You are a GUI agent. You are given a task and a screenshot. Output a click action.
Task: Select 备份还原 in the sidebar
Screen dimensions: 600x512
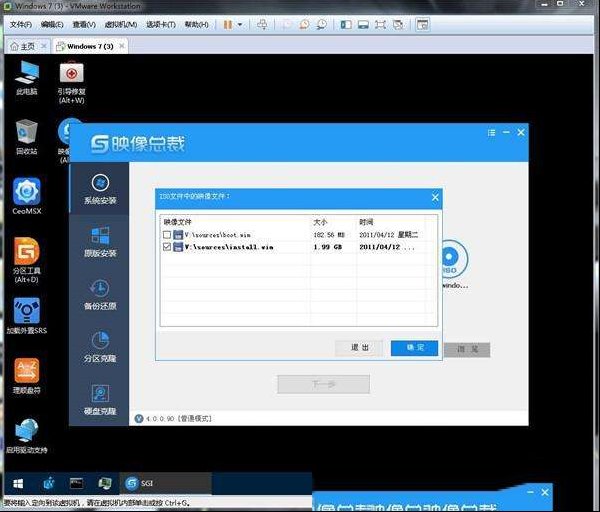[x=100, y=295]
